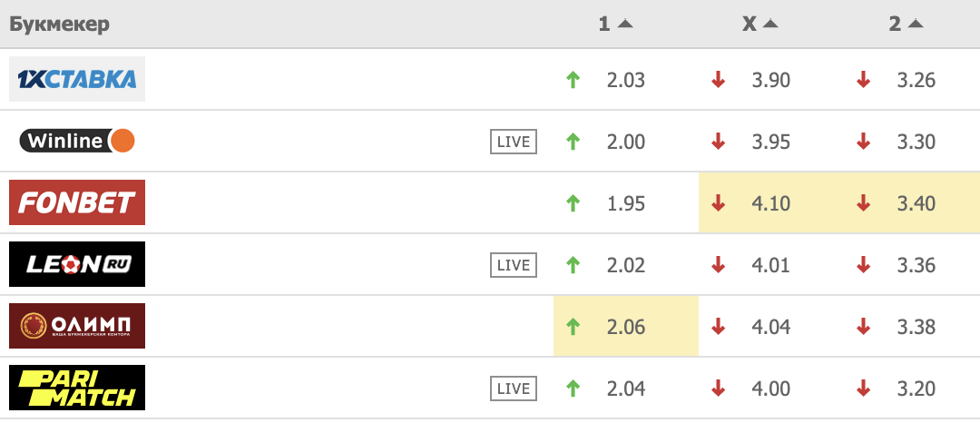Screen dimensions: 980x423
Task: Open the Олимп bookmaker logo
Action: click(x=77, y=326)
